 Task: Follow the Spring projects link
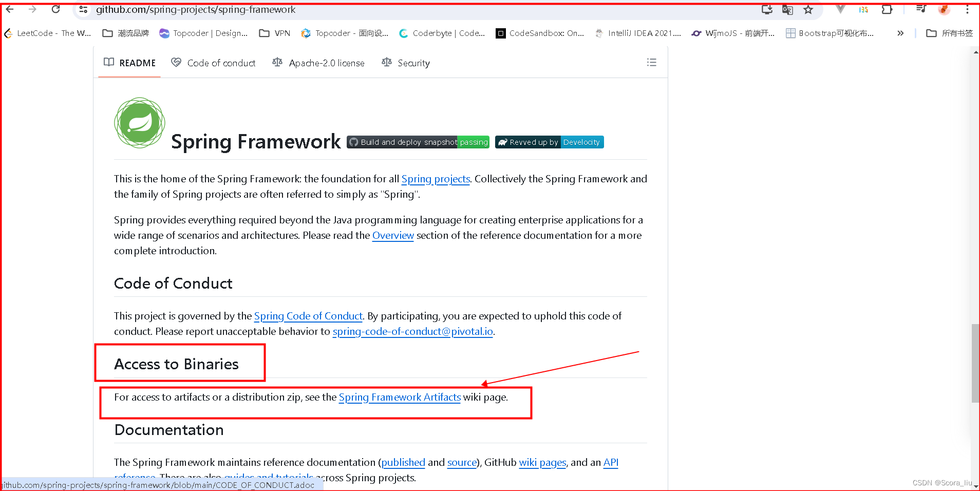point(436,179)
